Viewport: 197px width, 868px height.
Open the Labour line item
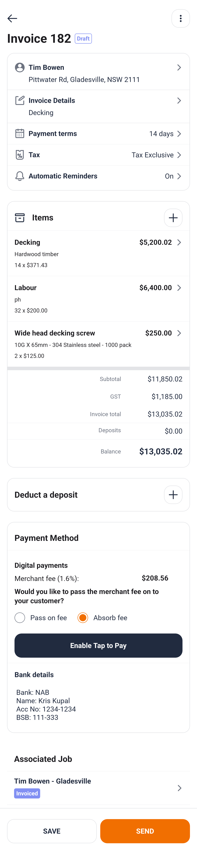(98, 299)
